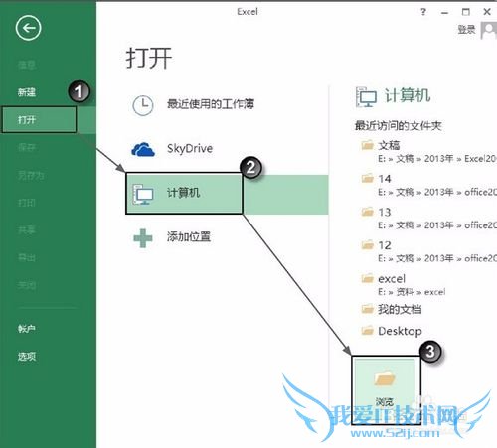This screenshot has height=448, width=497.
Task: Click the user avatar icon
Action: point(489,30)
